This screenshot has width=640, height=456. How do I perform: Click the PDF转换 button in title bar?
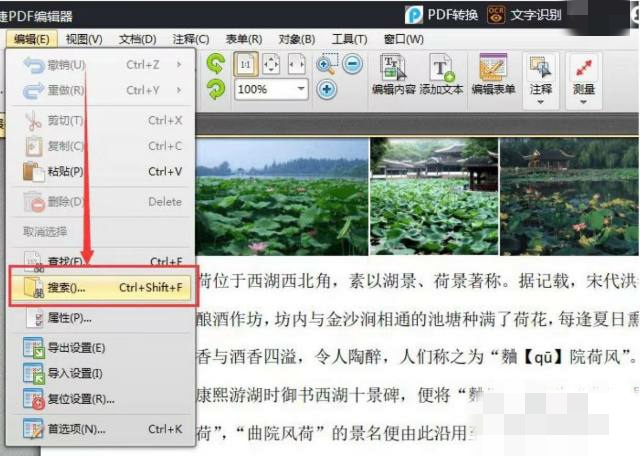pyautogui.click(x=442, y=14)
